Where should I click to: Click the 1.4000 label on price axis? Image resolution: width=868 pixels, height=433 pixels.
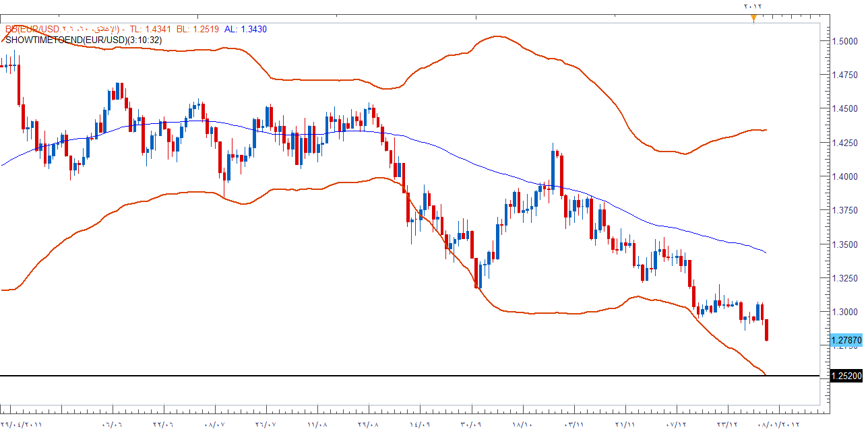click(846, 176)
